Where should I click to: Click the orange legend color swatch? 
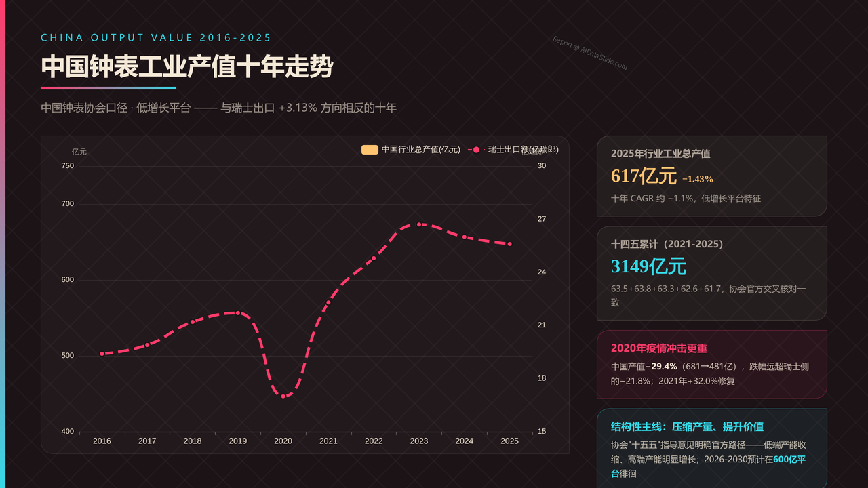(x=370, y=150)
